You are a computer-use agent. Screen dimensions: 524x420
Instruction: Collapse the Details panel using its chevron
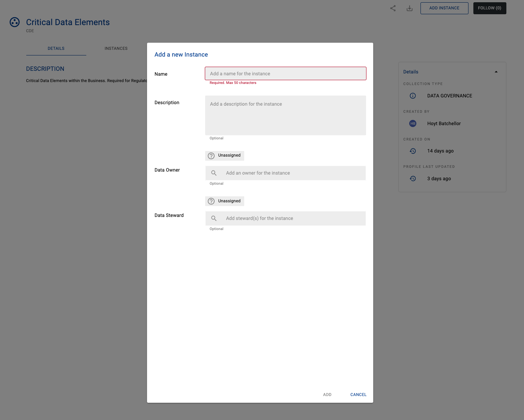(496, 71)
